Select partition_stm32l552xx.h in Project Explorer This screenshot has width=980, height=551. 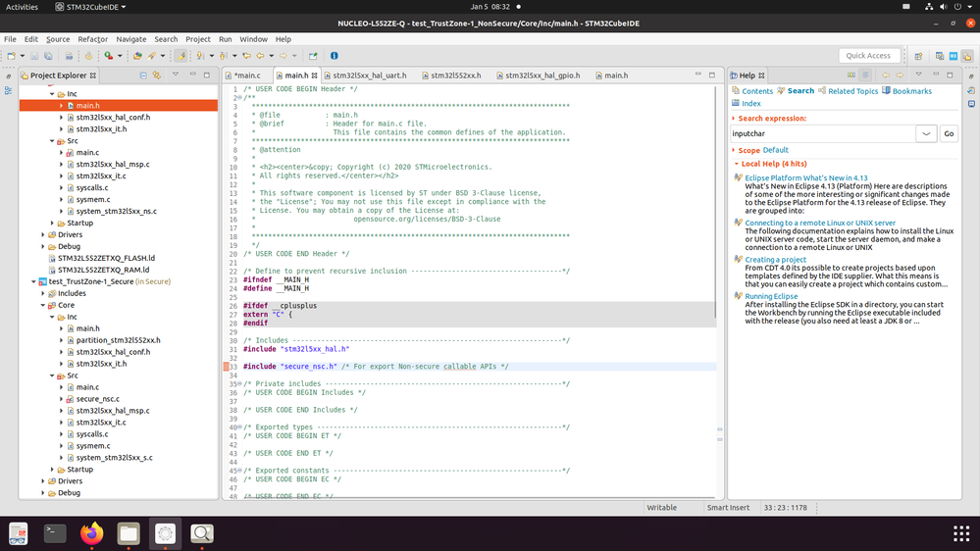(x=118, y=340)
